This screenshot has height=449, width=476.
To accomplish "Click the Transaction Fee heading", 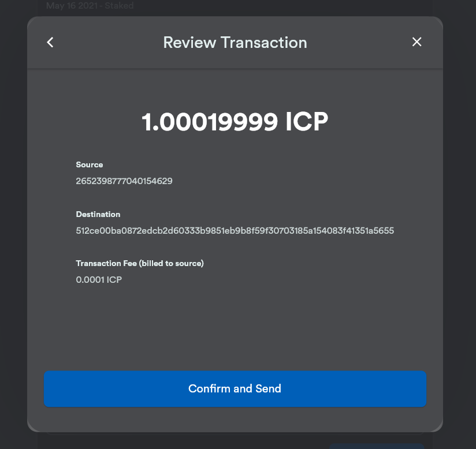I will pyautogui.click(x=106, y=263).
